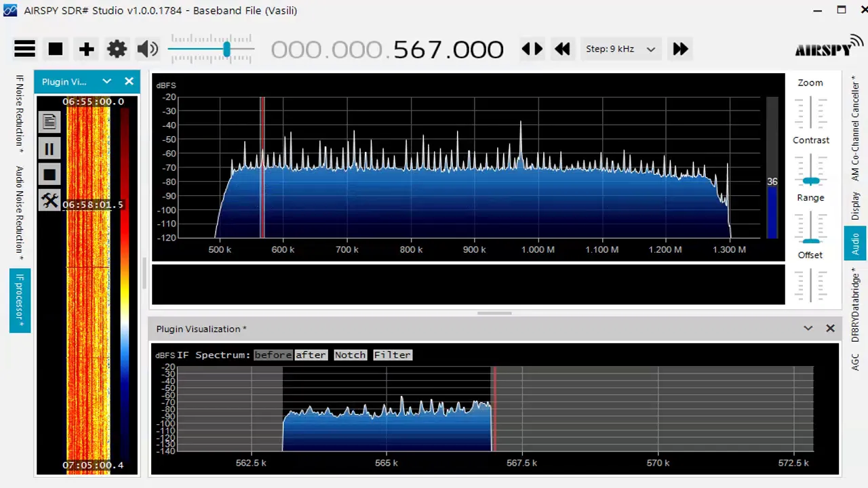
Task: Click the waterfall timeline at 06:58:01.5
Action: click(x=93, y=205)
